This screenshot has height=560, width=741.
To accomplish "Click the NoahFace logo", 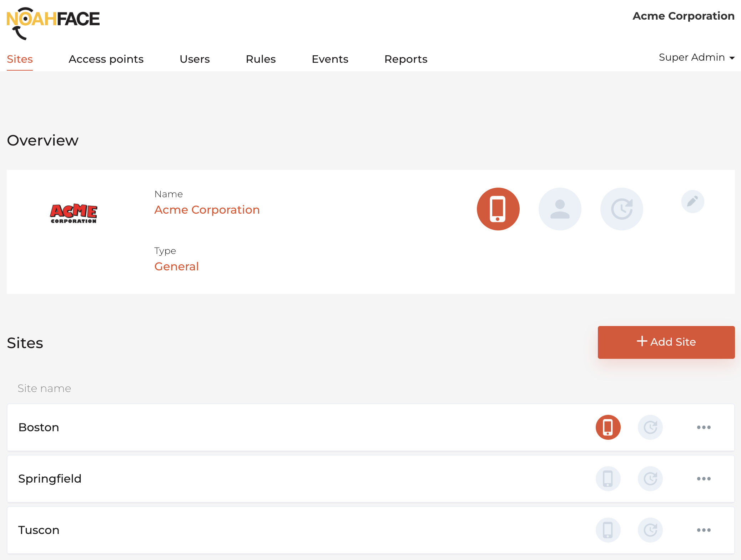I will (x=53, y=23).
